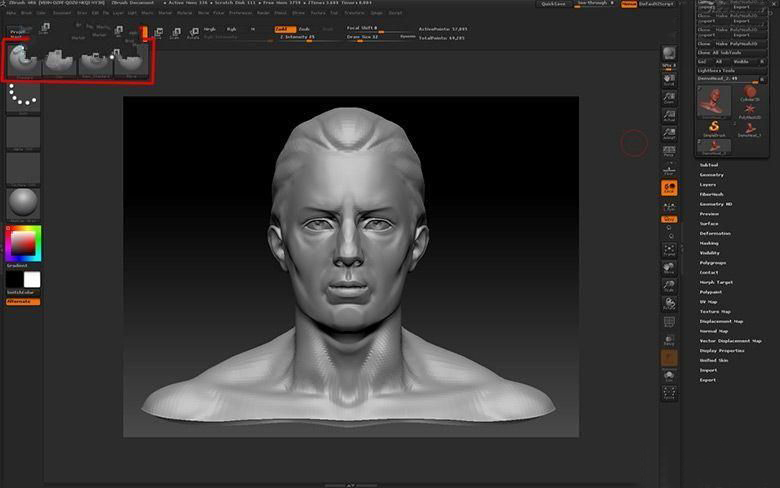The height and width of the screenshot is (488, 780).
Task: Adjust the Z Intensity slider
Action: tap(297, 37)
